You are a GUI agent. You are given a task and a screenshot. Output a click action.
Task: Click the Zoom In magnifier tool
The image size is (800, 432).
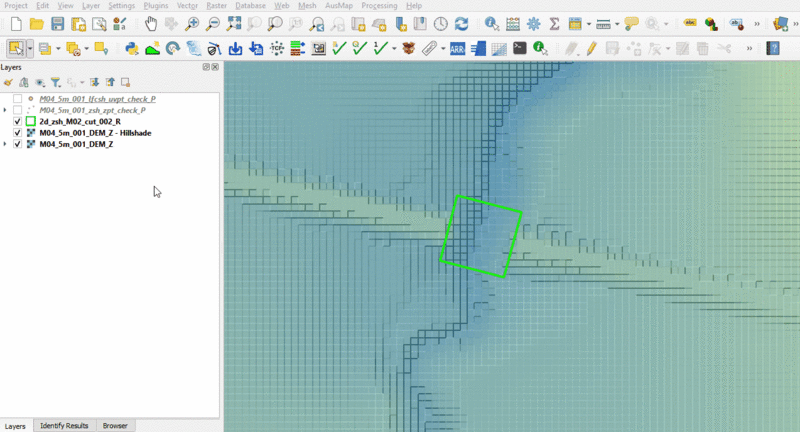pyautogui.click(x=192, y=23)
